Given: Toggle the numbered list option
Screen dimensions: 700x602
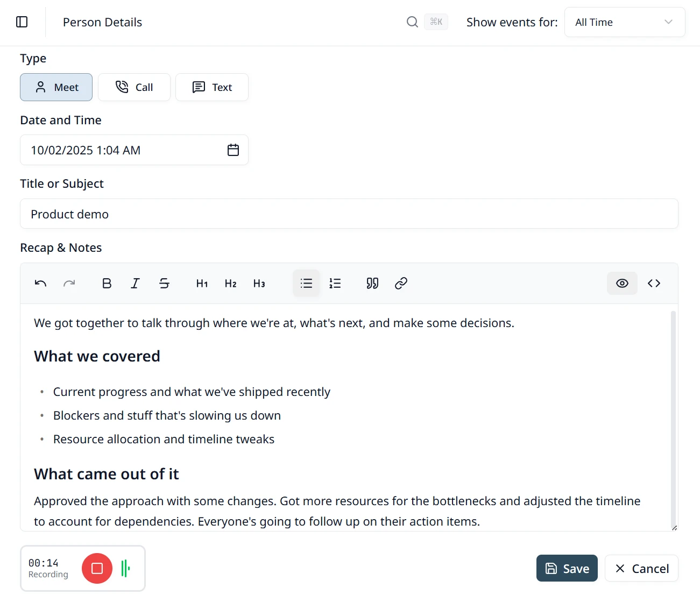Looking at the screenshot, I should (x=335, y=284).
